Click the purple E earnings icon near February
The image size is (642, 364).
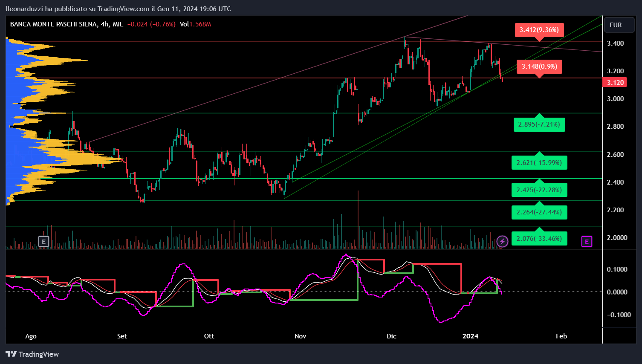pos(587,242)
